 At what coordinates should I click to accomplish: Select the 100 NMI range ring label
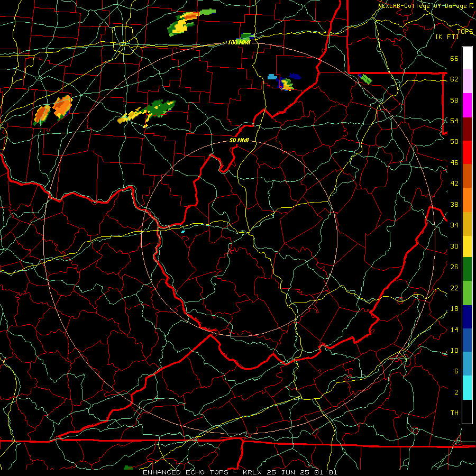239,42
